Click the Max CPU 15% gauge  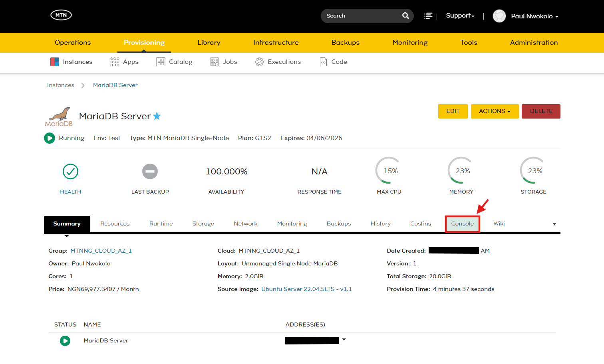coord(389,171)
